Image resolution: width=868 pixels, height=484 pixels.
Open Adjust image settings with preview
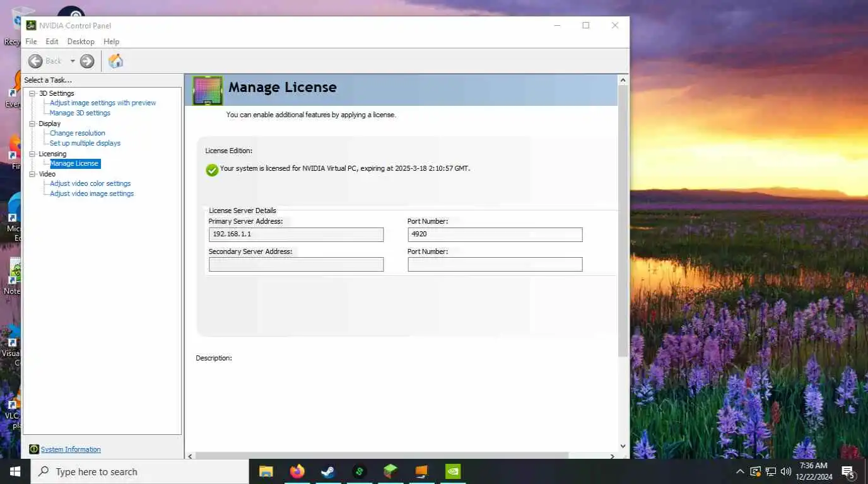103,103
